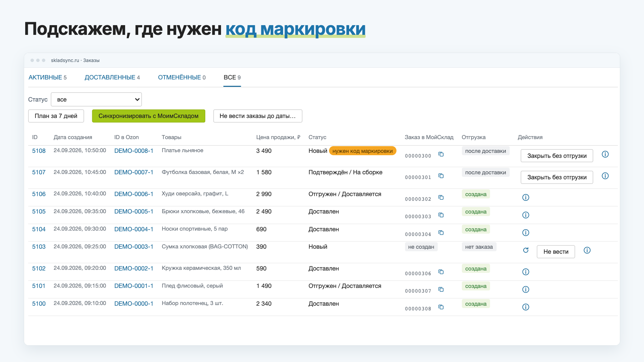Open Ozon link DEMO-0007-1
The width and height of the screenshot is (644, 362).
134,172
